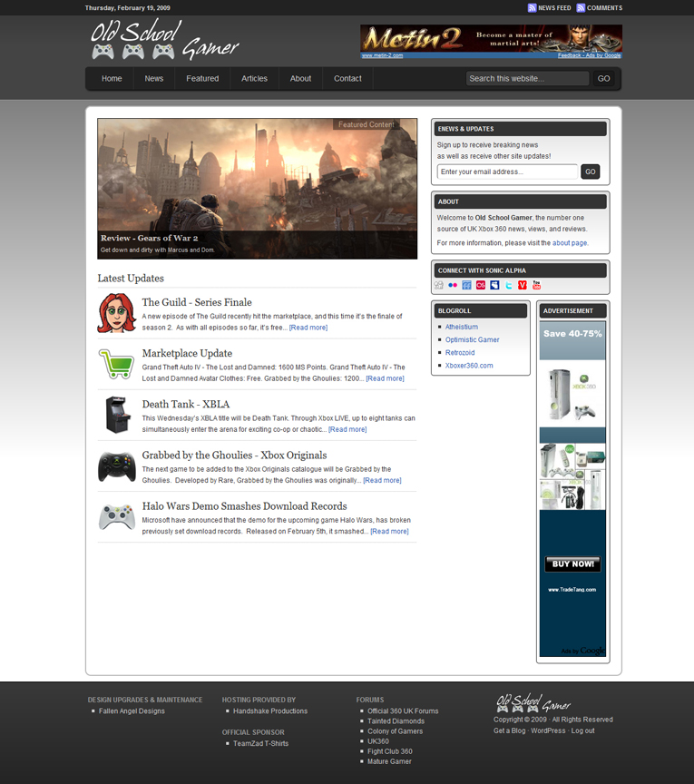
Task: Open Review - Gears of War 2 title
Action: click(x=149, y=238)
